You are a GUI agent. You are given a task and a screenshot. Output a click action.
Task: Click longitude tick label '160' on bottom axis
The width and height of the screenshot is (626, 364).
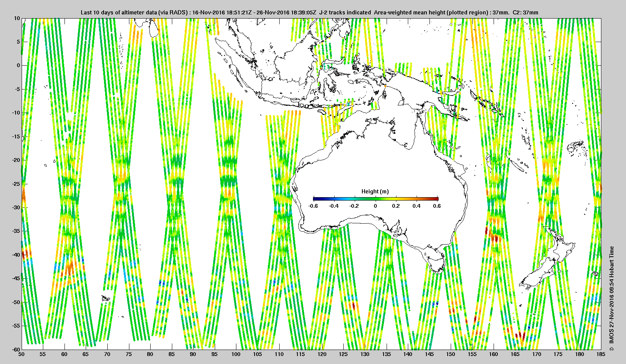494,354
